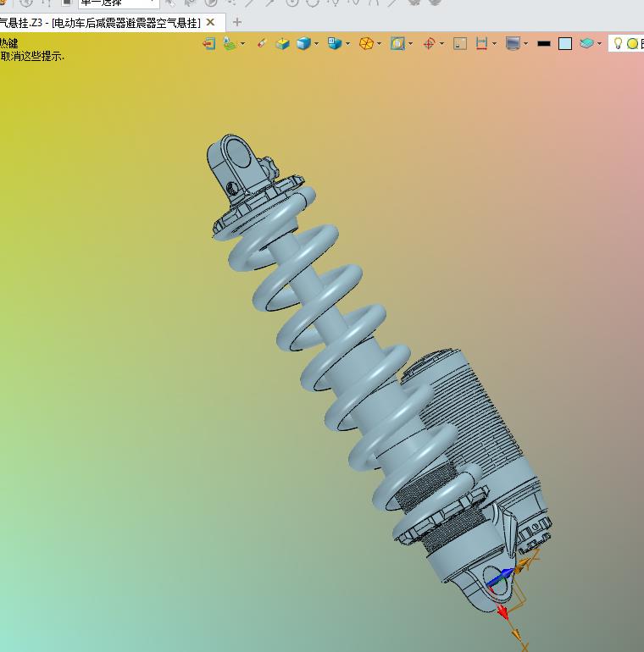Open the zoom frame dropdown arrow
This screenshot has width=644, height=652.
tap(411, 43)
